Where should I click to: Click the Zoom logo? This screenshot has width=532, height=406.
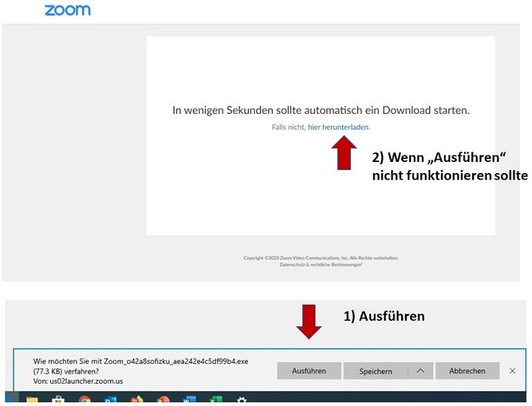(x=67, y=10)
